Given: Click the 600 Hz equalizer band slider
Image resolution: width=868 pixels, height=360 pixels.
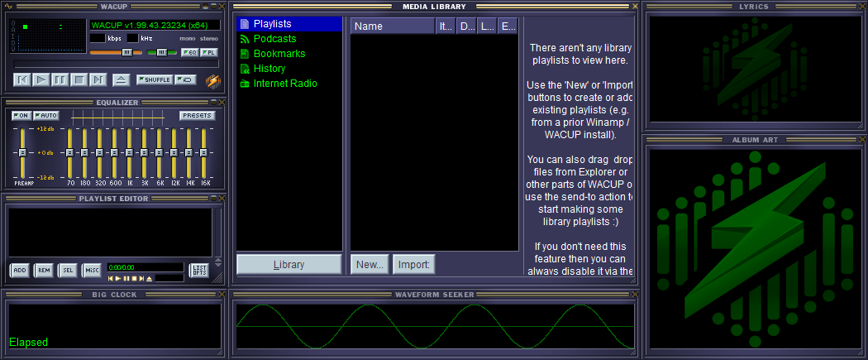Looking at the screenshot, I should point(115,152).
